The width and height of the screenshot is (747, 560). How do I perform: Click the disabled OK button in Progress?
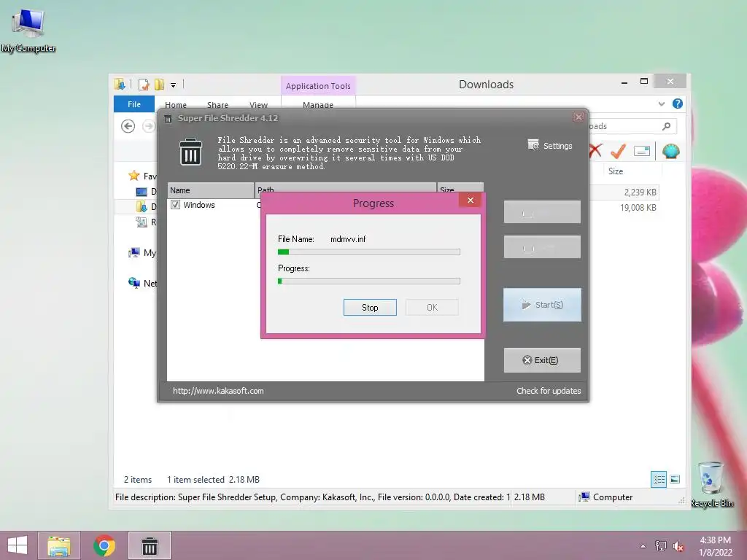[432, 308]
